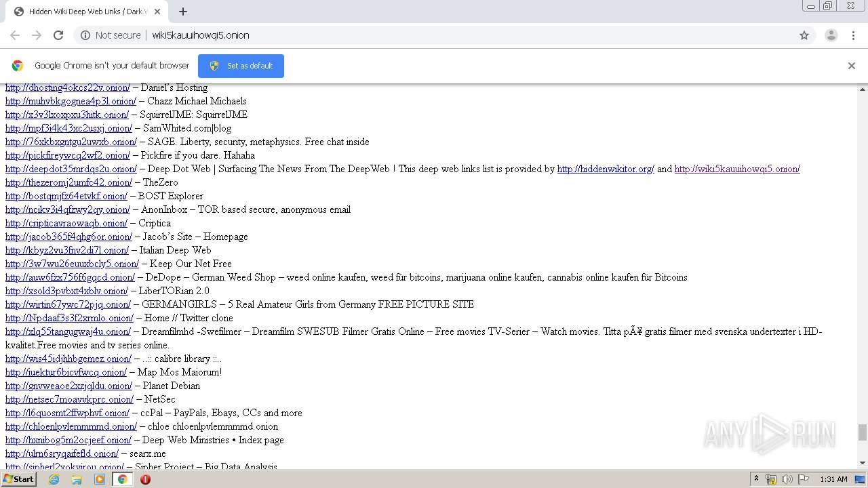The image size is (868, 488).
Task: Open the ncikv3i4qfzwy2qy.onion link
Action: 68,209
